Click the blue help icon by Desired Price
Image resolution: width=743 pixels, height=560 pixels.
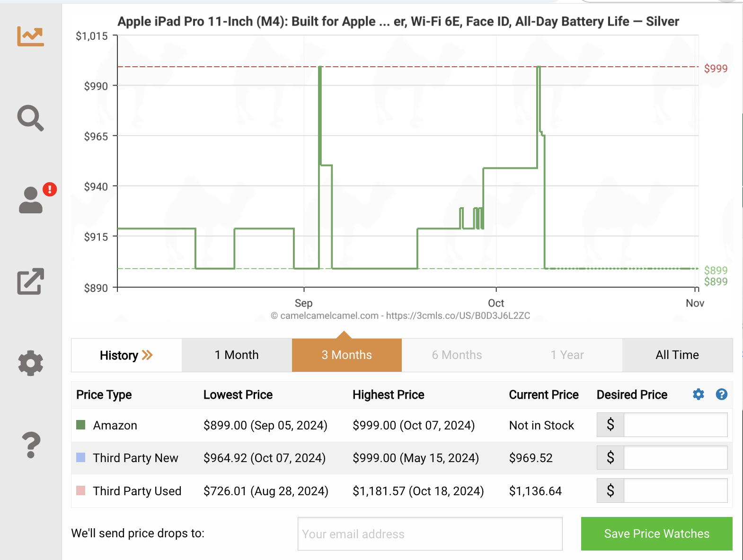pyautogui.click(x=722, y=394)
